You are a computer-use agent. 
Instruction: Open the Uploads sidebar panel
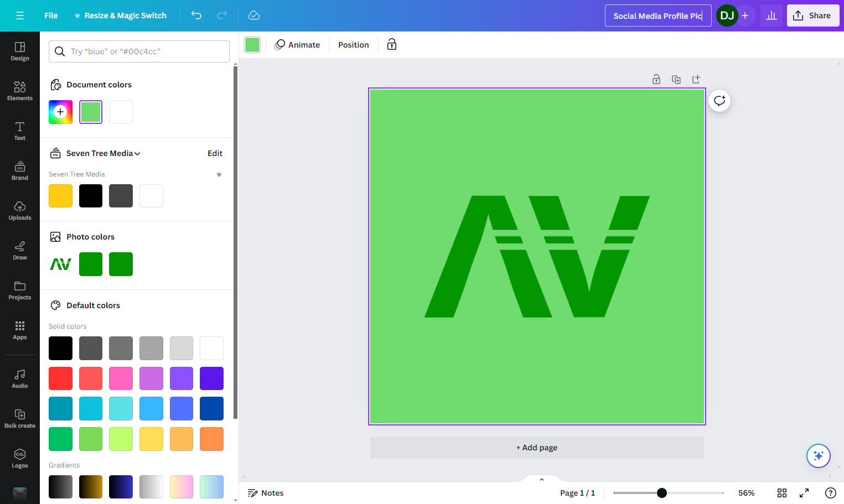pyautogui.click(x=20, y=211)
